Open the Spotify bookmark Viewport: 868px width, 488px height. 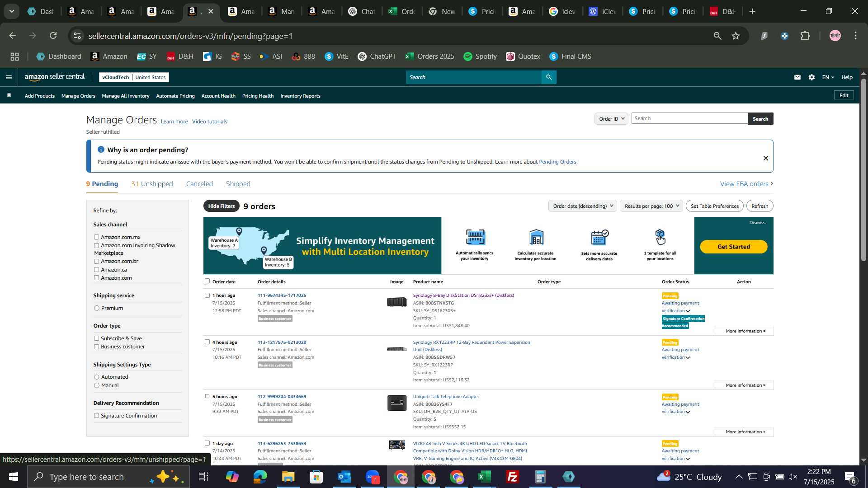tap(480, 56)
